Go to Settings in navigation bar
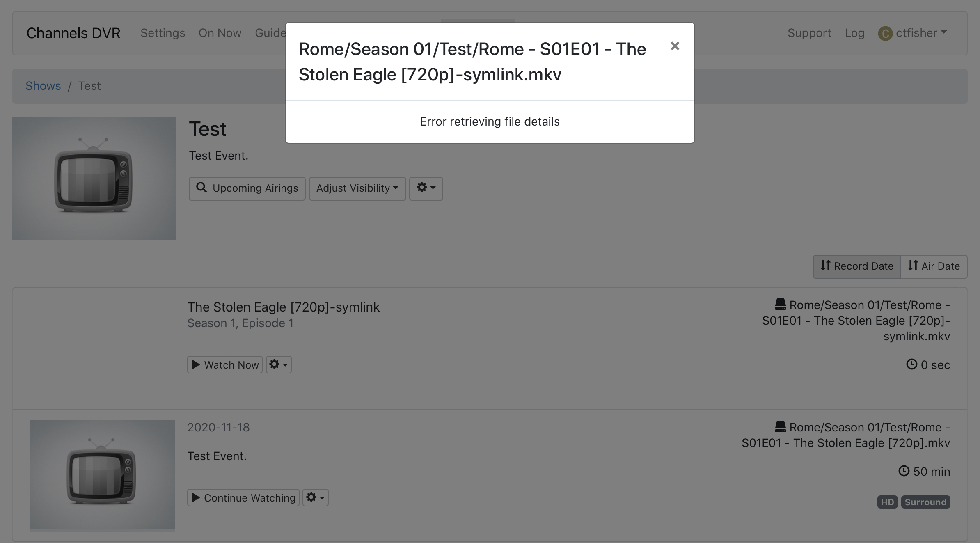980x543 pixels. pyautogui.click(x=163, y=33)
